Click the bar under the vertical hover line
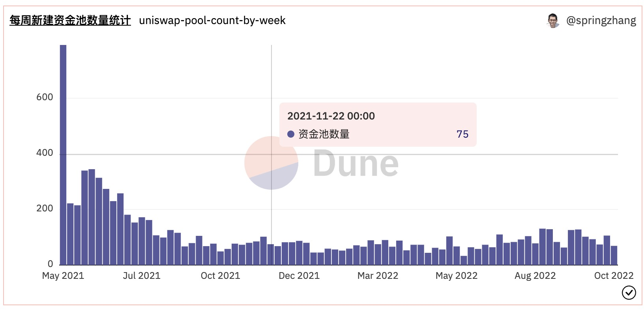Viewport: 644px width, 310px height. [271, 254]
